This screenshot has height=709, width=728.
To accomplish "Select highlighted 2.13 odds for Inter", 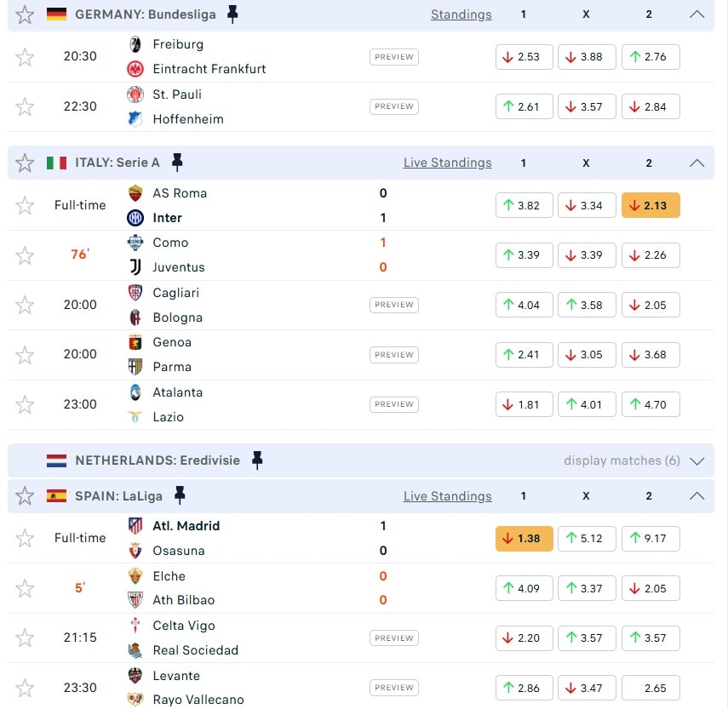I will 651,205.
